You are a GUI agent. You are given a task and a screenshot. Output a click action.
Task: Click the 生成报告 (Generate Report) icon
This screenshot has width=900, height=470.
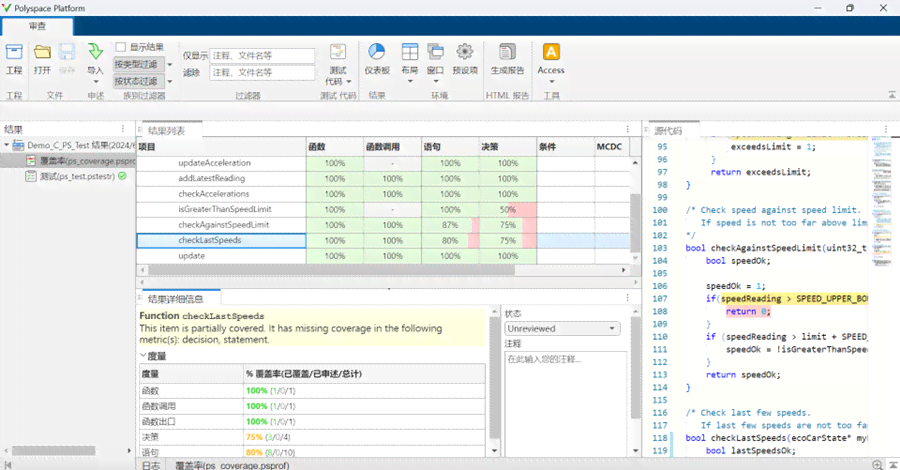tap(507, 52)
